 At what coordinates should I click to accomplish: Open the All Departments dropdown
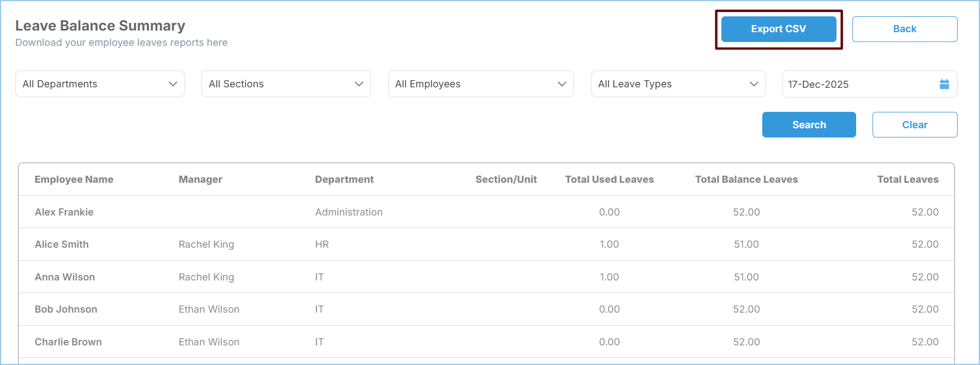coord(100,84)
